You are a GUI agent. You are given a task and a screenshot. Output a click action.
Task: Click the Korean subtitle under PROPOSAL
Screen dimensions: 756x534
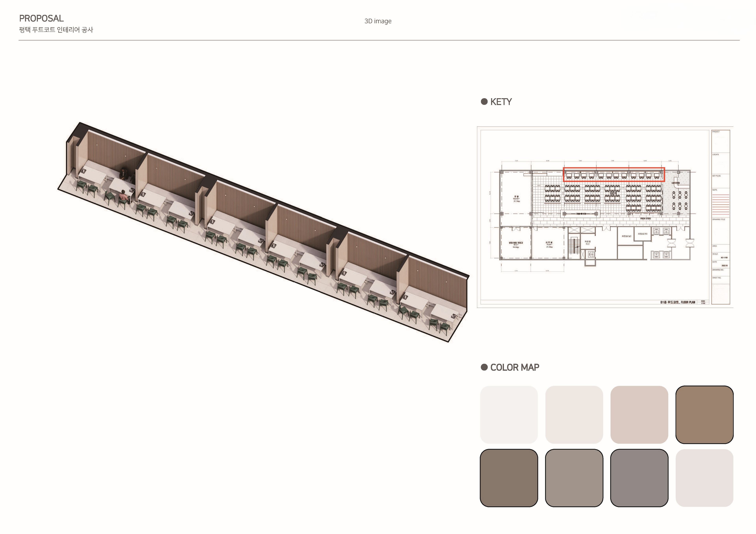point(56,30)
